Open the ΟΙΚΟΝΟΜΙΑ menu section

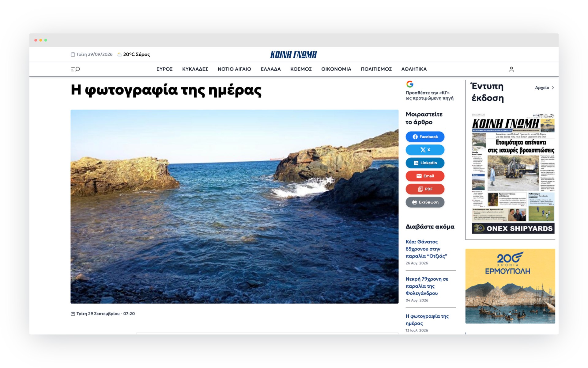tap(336, 69)
